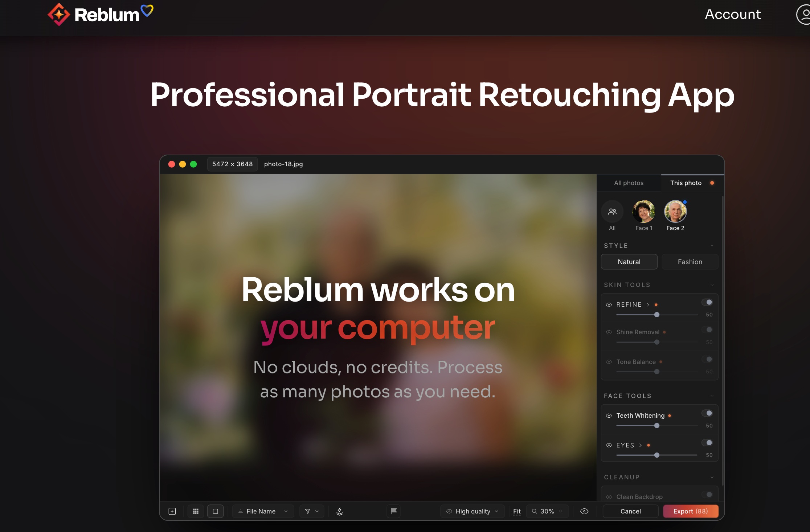Toggle Shine Removal visibility eye
Image resolution: width=810 pixels, height=532 pixels.
point(609,332)
